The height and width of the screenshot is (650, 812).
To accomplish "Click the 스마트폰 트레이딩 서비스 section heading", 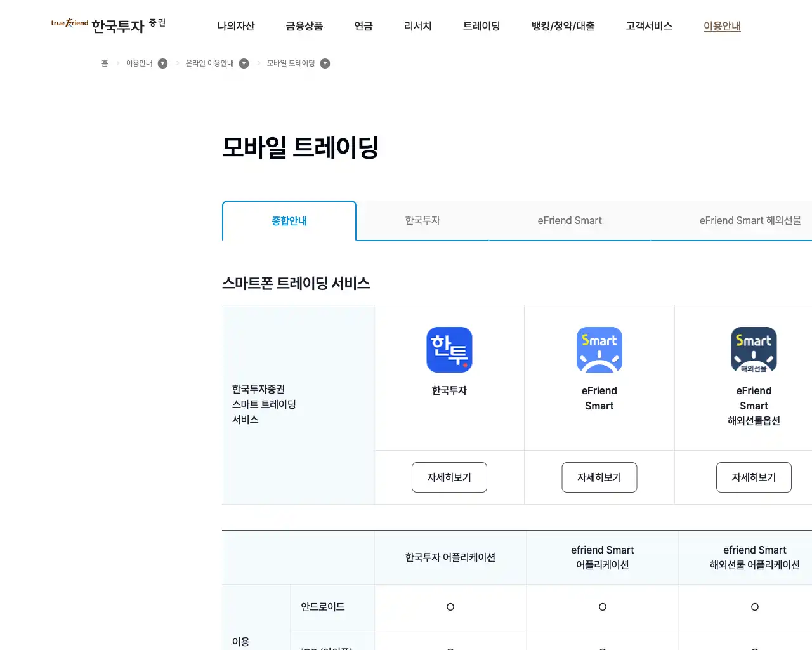I will (x=296, y=283).
